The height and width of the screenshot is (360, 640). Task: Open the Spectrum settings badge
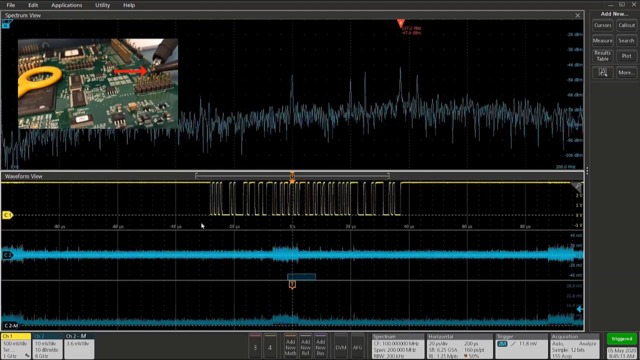point(398,346)
